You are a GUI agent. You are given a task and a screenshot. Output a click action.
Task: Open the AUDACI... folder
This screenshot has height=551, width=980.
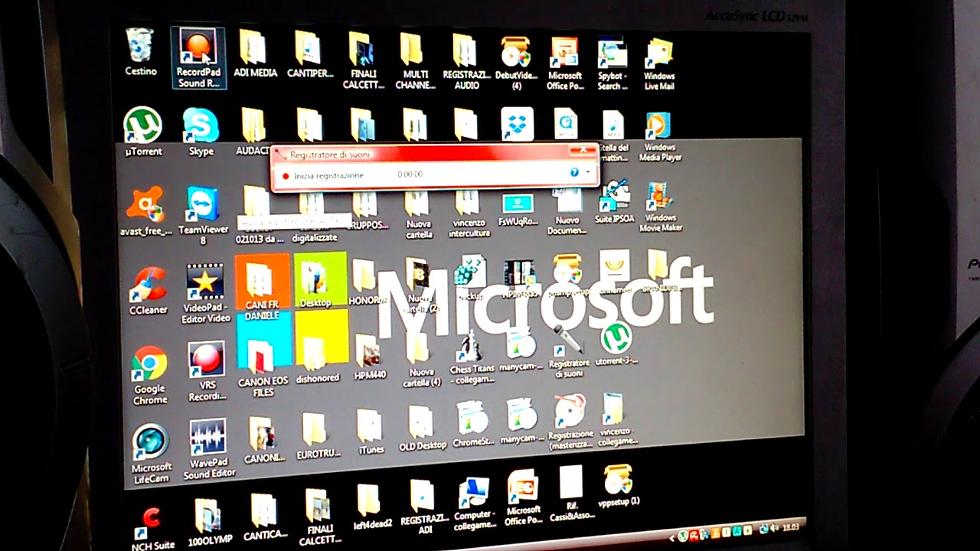[253, 132]
